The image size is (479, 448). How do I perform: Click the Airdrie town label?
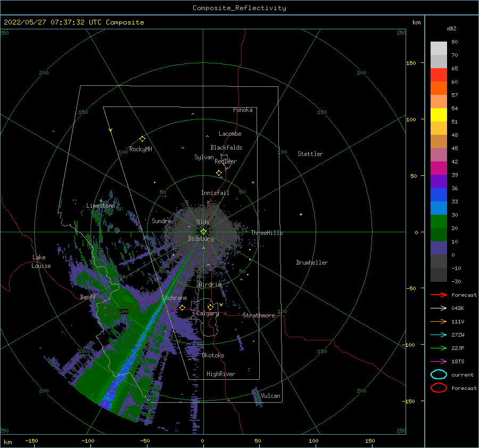point(210,284)
